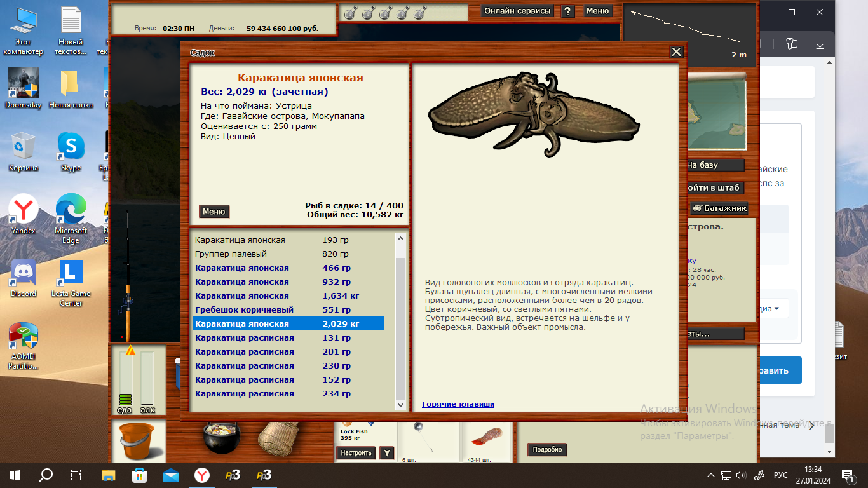Open the fish keep net icon

point(278,440)
